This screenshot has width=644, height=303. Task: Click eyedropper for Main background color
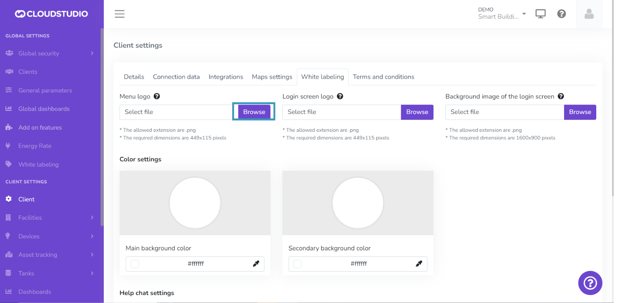pyautogui.click(x=256, y=264)
